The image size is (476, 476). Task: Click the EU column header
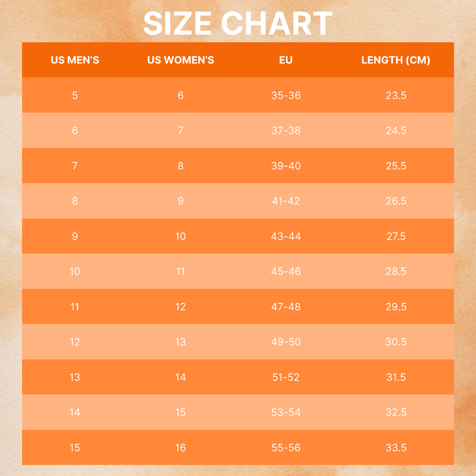tap(286, 60)
